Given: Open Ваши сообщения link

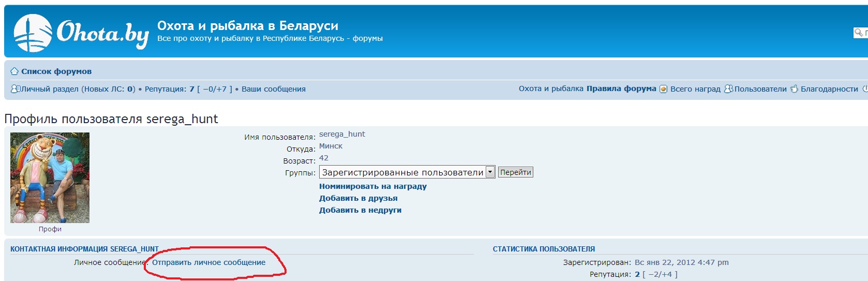Looking at the screenshot, I should coord(273,89).
